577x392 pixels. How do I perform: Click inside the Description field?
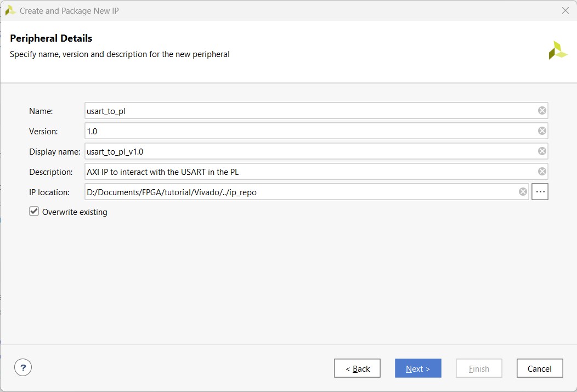click(x=310, y=172)
